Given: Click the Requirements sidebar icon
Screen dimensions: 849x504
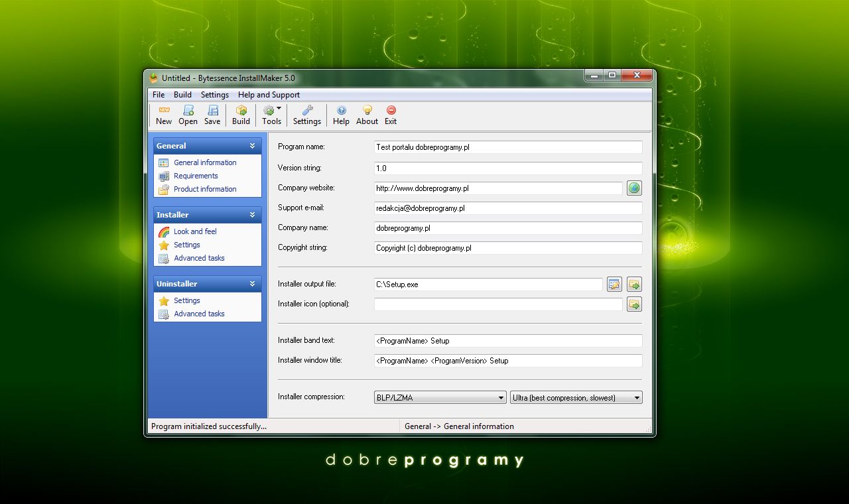Looking at the screenshot, I should tap(164, 176).
